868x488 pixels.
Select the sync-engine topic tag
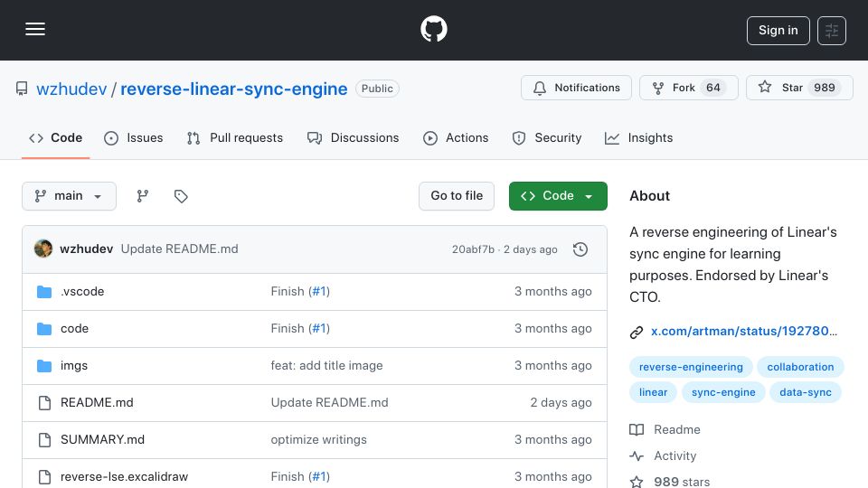coord(723,392)
